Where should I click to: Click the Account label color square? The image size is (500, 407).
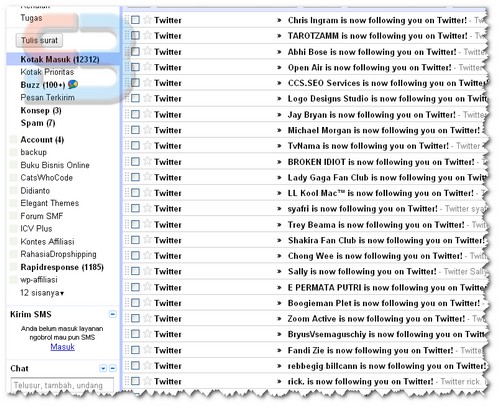(x=14, y=139)
